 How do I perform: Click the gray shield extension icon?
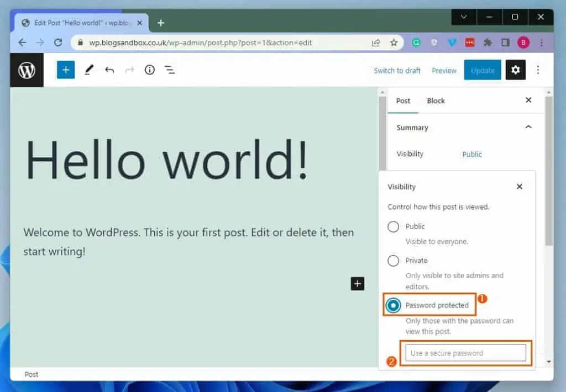pos(434,43)
